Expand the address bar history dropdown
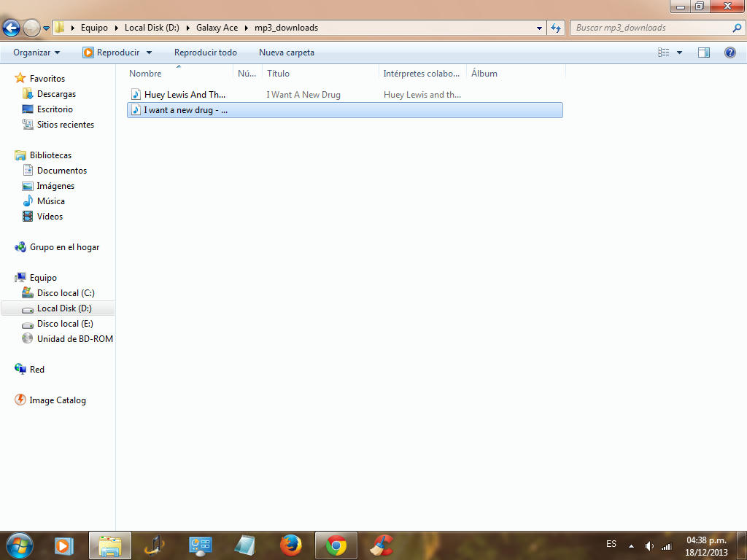Viewport: 747px width, 560px height. point(540,28)
